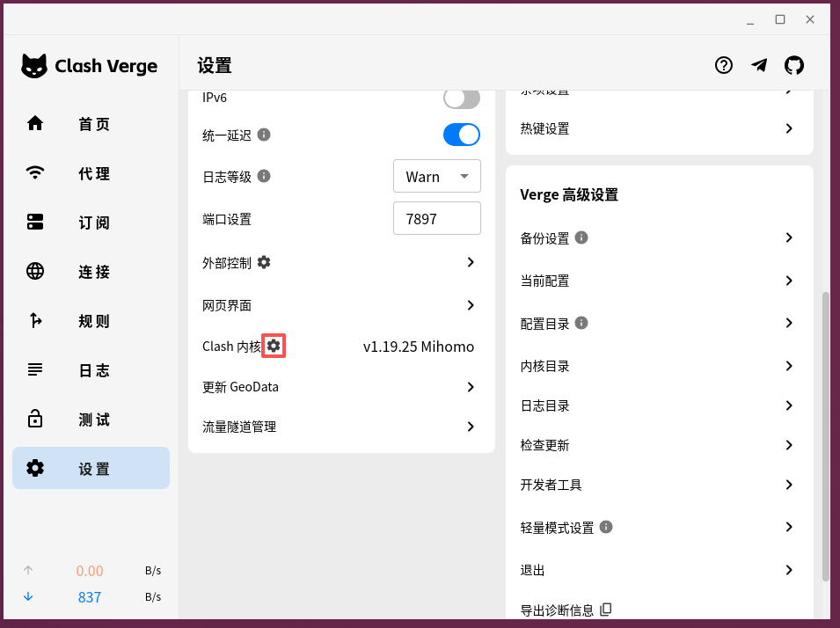This screenshot has width=840, height=628.
Task: Expand the 热键设置 entry arrow
Action: point(789,128)
